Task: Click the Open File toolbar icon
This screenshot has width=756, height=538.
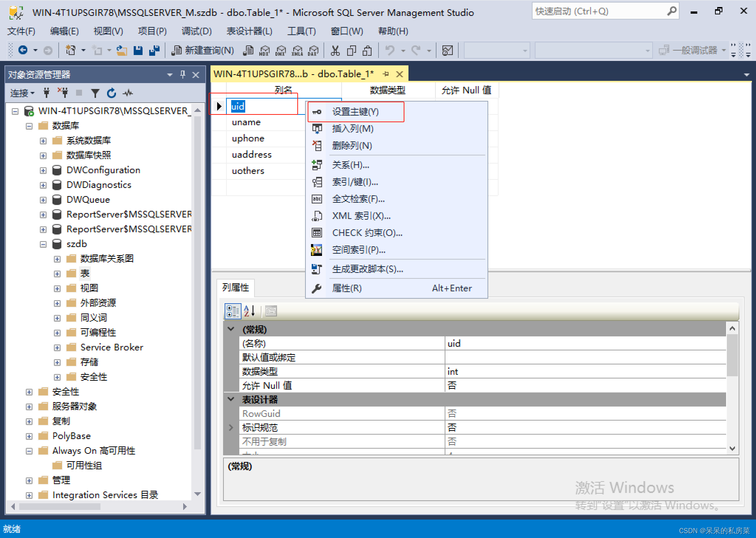Action: [122, 50]
